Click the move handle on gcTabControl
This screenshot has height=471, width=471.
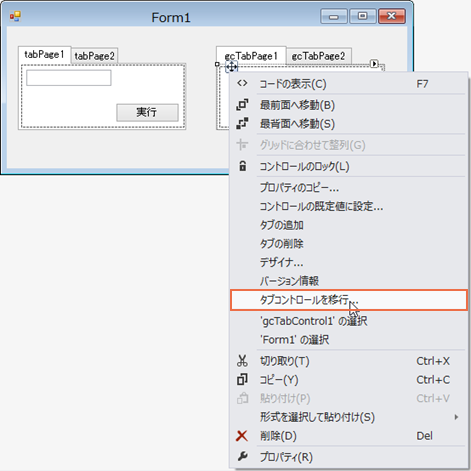point(231,67)
